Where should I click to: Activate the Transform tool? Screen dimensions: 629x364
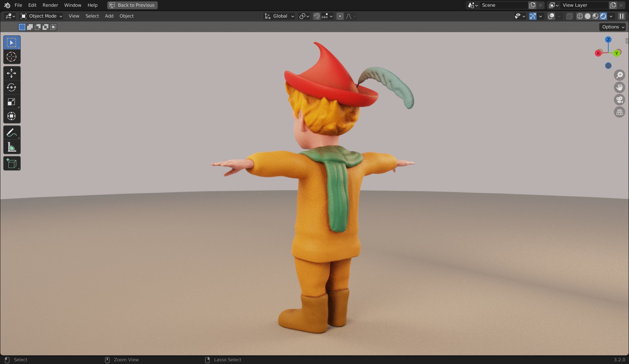click(x=12, y=116)
